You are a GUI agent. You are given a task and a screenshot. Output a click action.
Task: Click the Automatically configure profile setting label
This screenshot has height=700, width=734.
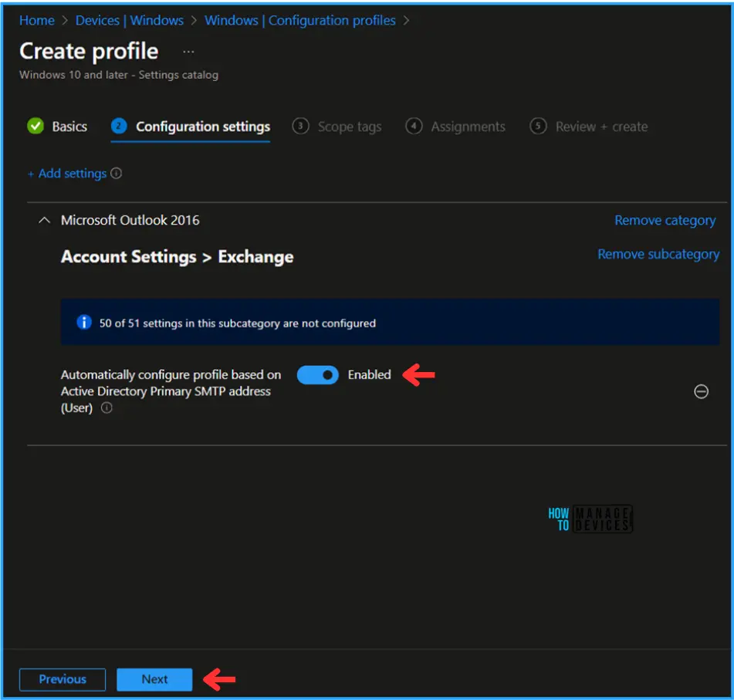(171, 391)
